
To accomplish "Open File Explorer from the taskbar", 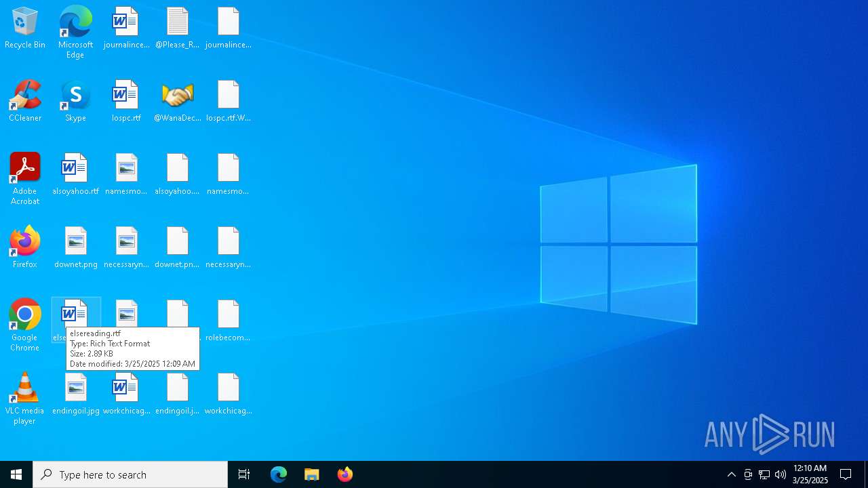I will coord(312,474).
